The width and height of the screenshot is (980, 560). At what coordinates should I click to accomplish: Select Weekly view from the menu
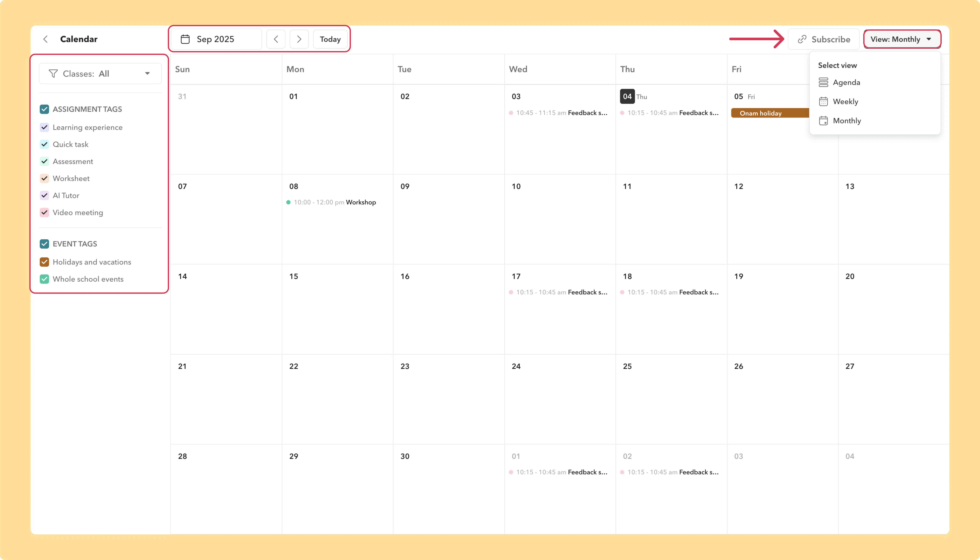click(875, 102)
